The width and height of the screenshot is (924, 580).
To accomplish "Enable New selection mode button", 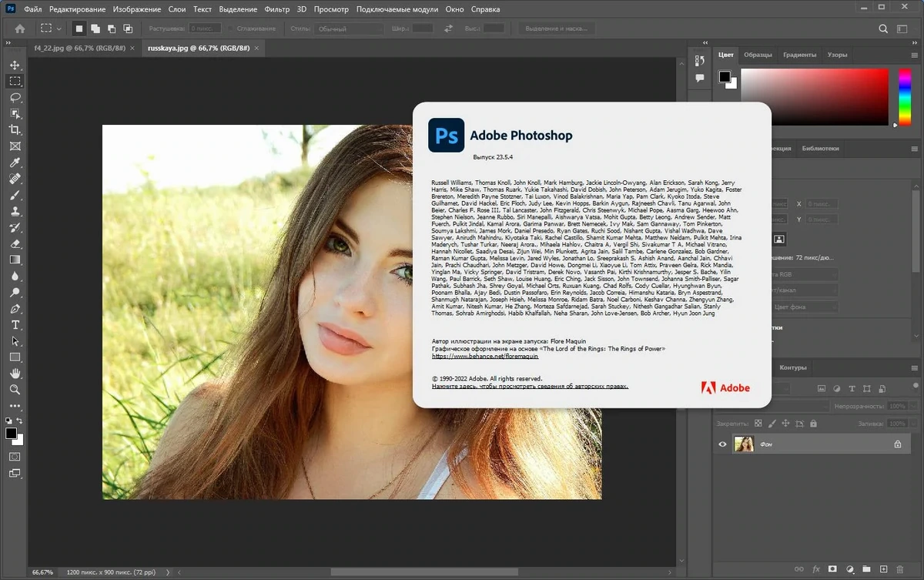I will tap(79, 28).
